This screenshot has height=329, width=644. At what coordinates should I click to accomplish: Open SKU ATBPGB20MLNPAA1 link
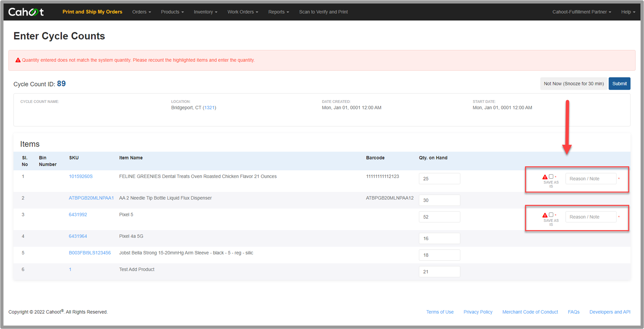coord(91,198)
